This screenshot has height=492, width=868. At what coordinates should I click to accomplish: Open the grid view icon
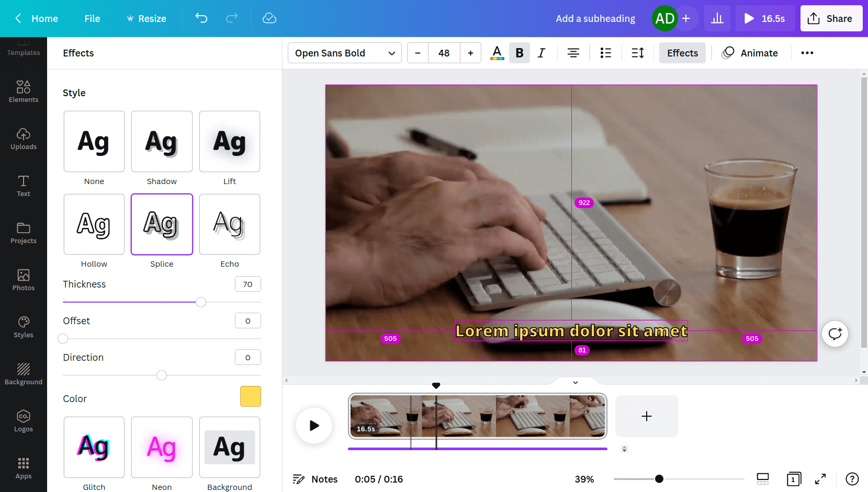tap(763, 479)
